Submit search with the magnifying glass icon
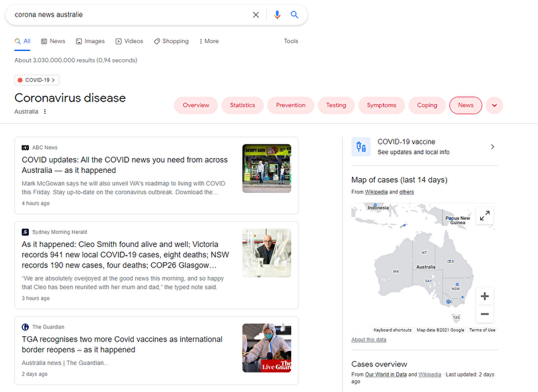538x392 pixels. pos(295,15)
